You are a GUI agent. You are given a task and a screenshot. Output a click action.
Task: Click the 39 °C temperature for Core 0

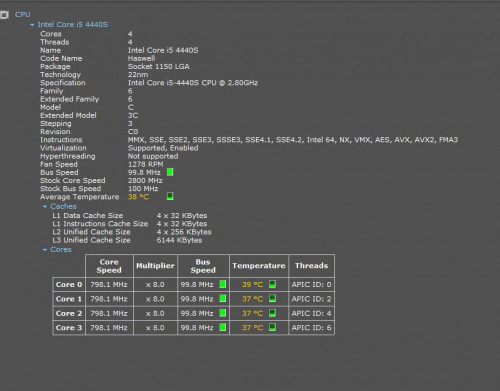[x=252, y=285]
